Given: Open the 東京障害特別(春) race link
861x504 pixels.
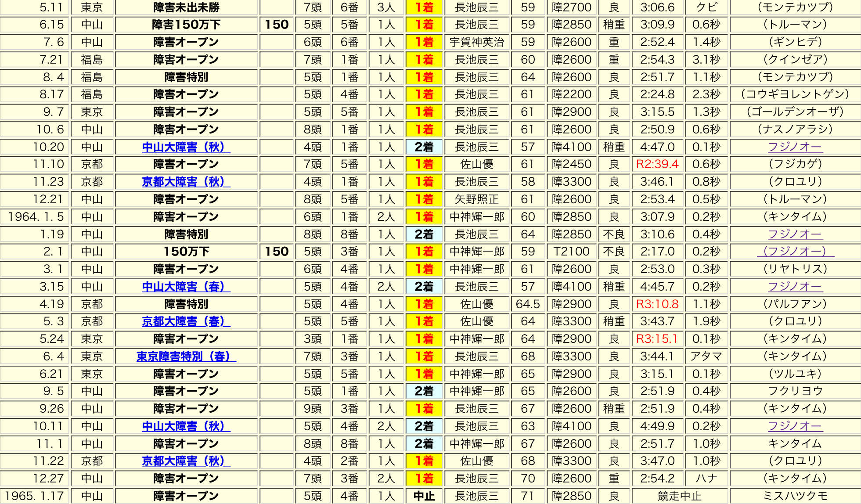Looking at the screenshot, I should click(186, 356).
